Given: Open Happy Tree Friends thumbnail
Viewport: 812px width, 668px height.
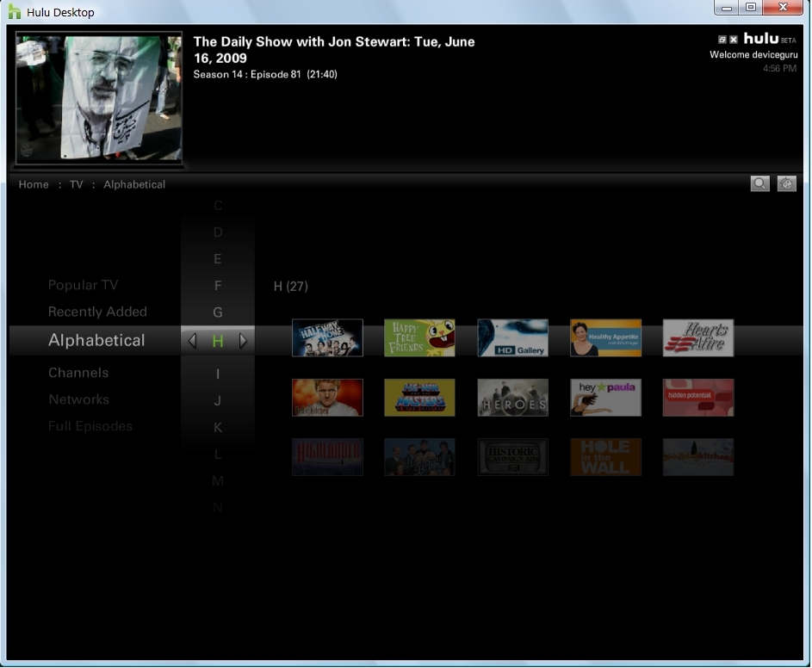Looking at the screenshot, I should (x=419, y=337).
